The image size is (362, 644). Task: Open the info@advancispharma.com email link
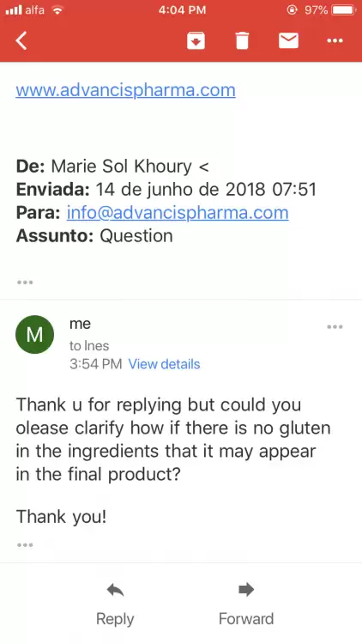coord(178,213)
